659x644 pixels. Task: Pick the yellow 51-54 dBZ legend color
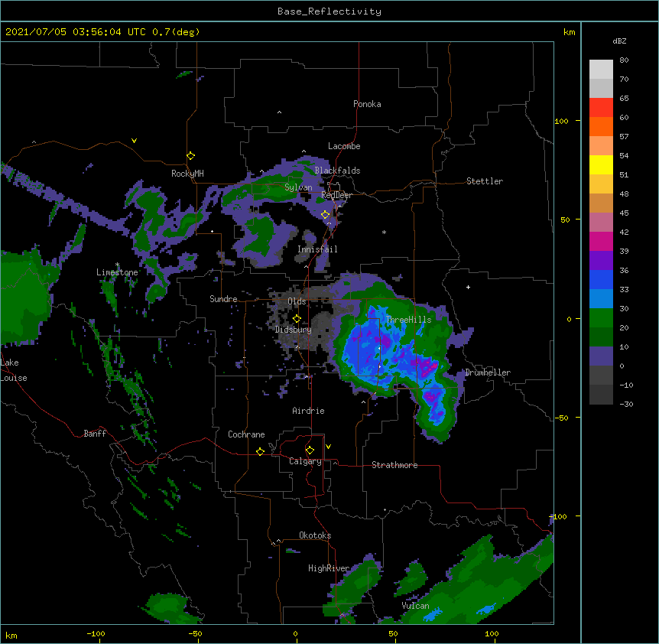pos(601,164)
